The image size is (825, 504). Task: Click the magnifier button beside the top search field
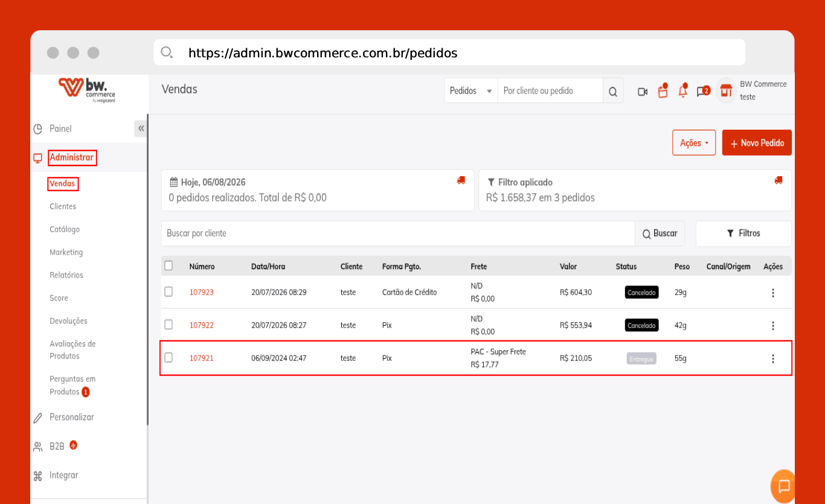[x=613, y=91]
